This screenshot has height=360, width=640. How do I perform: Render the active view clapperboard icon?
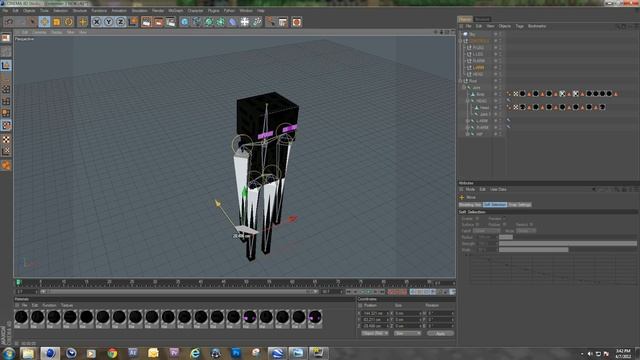pyautogui.click(x=146, y=22)
